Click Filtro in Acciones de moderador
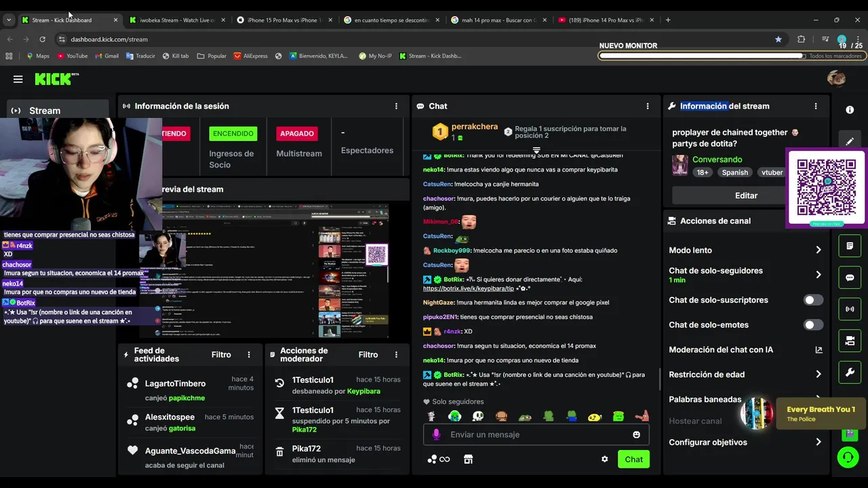868x488 pixels. [x=368, y=354]
